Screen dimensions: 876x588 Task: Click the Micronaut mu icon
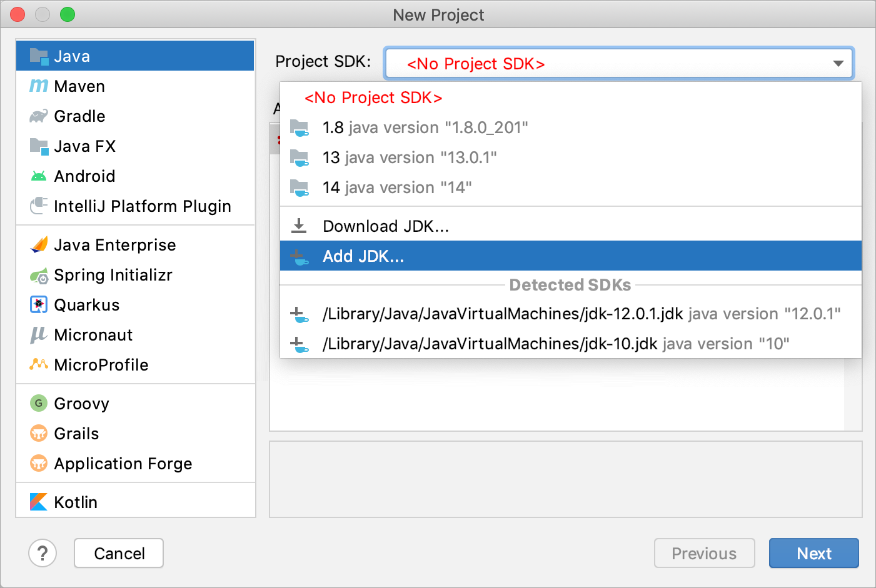click(39, 335)
